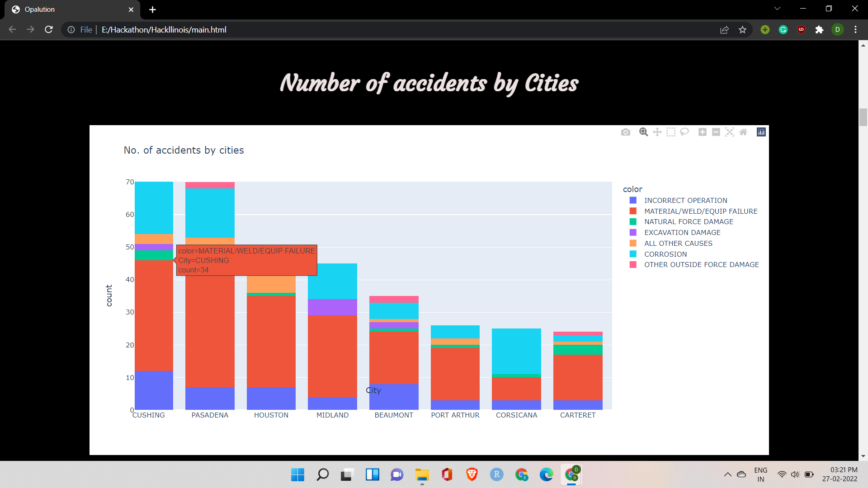Click the Autoscale chart icon
Image resolution: width=868 pixels, height=488 pixels.
click(729, 132)
